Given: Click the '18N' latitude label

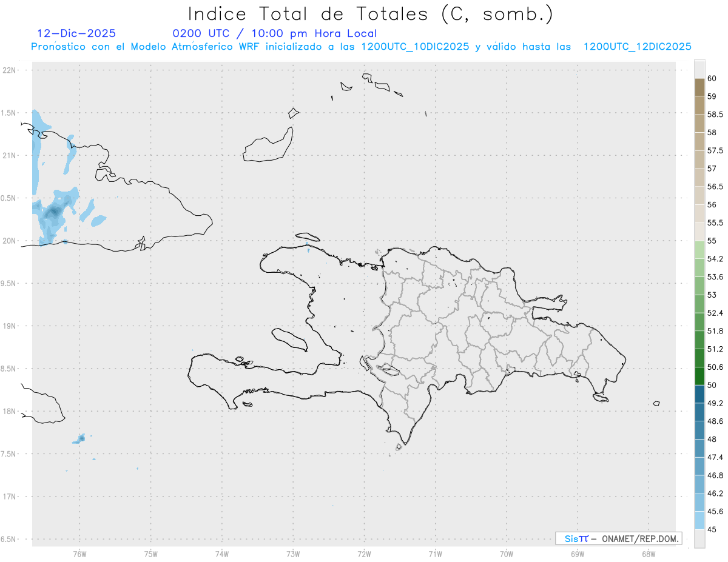Looking at the screenshot, I should point(10,412).
